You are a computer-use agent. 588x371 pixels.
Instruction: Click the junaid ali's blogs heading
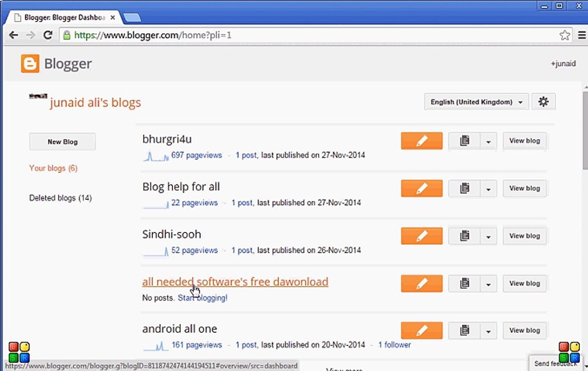coord(95,103)
